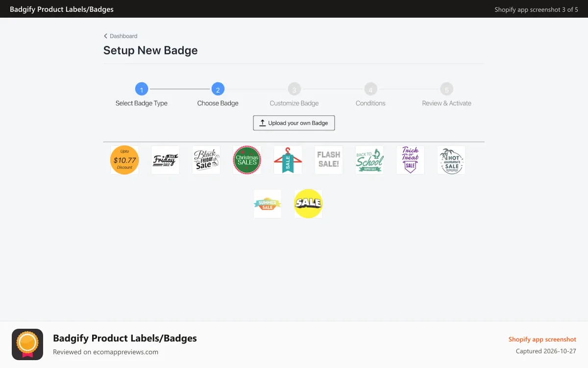The image size is (588, 368).
Task: Click step 2 circle in wizard
Action: click(218, 89)
